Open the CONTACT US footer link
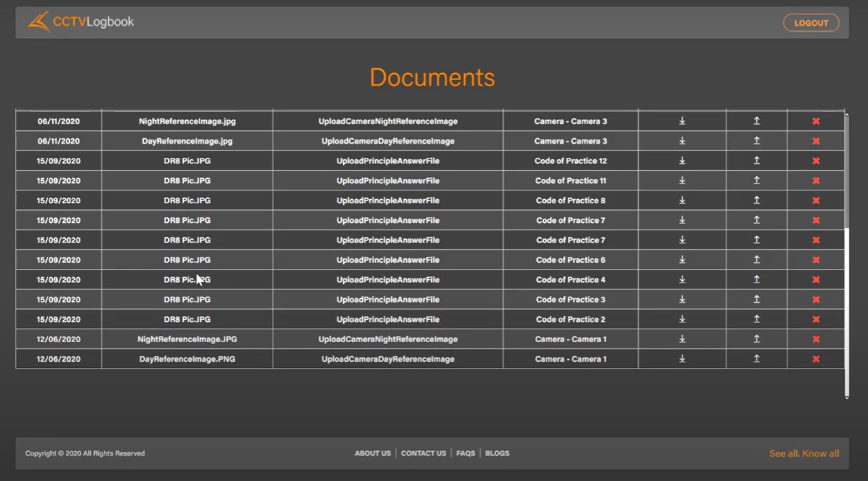This screenshot has height=481, width=868. click(x=424, y=453)
